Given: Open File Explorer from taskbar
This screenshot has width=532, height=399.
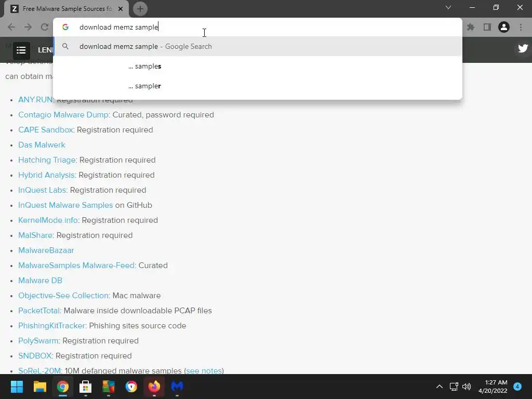Looking at the screenshot, I should [39, 387].
